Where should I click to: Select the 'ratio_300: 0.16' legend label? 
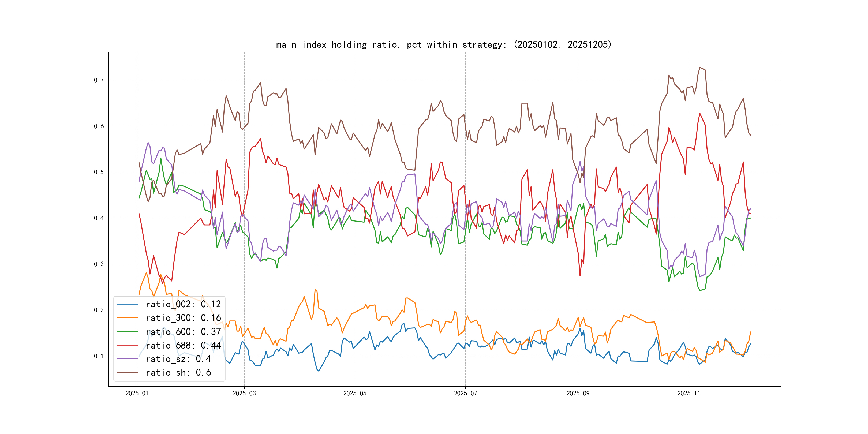[183, 318]
